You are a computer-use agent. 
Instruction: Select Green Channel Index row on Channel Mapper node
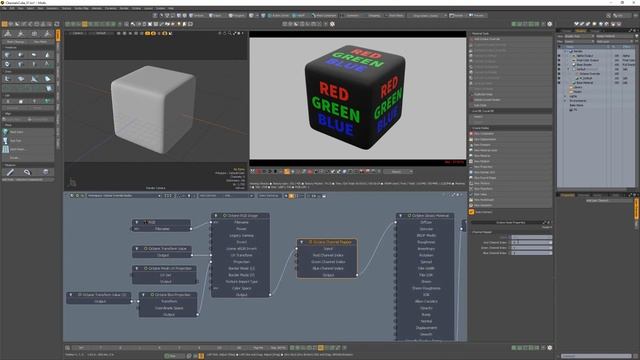327,262
